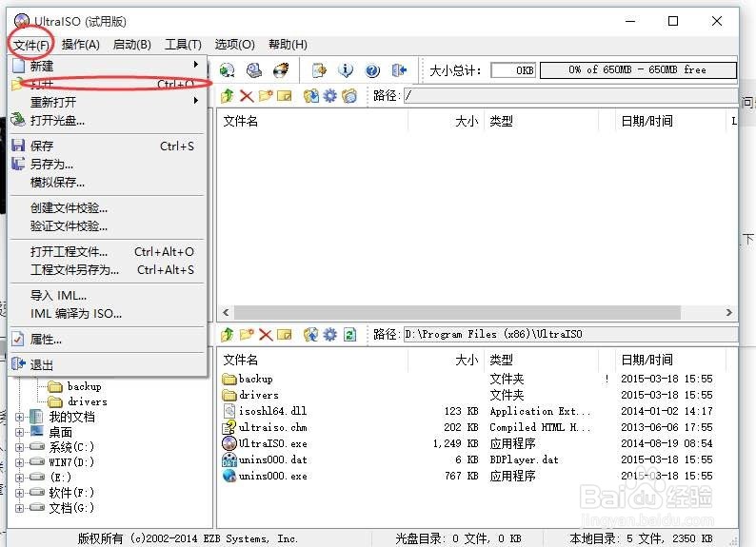
Task: Choose 保存 from the File menu
Action: [107, 146]
